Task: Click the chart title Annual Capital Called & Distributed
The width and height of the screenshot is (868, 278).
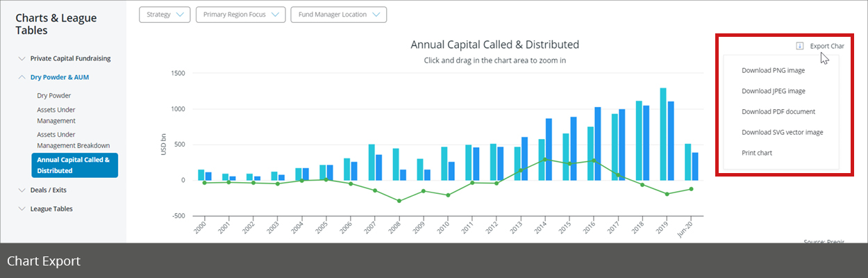Action: [x=494, y=44]
